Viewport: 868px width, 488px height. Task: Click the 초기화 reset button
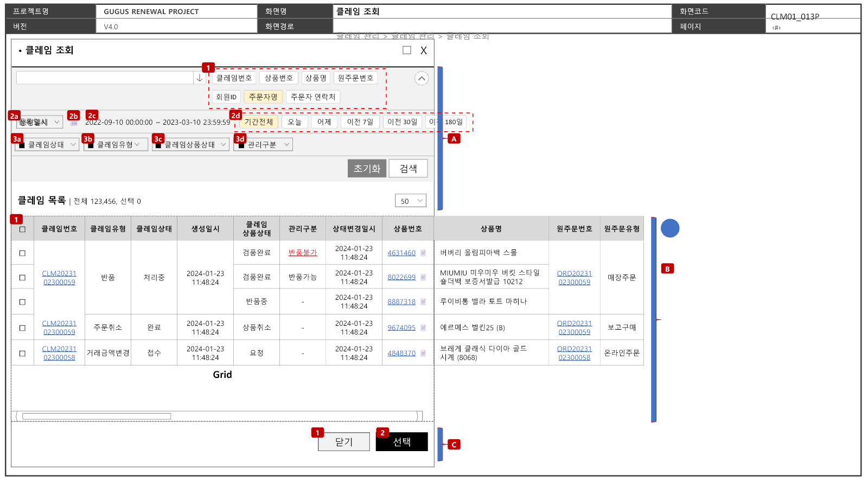[x=367, y=169]
